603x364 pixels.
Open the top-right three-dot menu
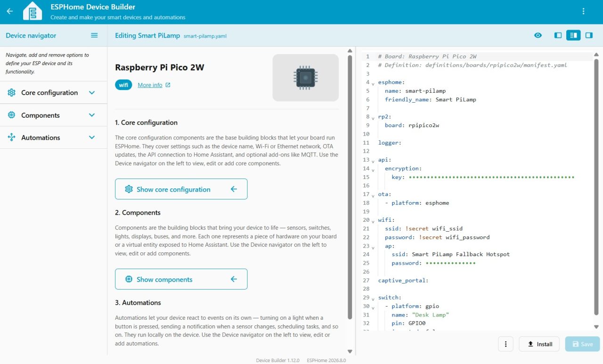(x=584, y=11)
